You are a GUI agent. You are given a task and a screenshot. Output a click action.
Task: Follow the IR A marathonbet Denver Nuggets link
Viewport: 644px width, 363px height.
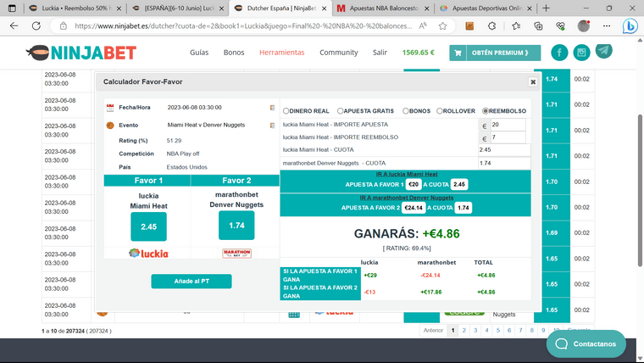coord(407,198)
